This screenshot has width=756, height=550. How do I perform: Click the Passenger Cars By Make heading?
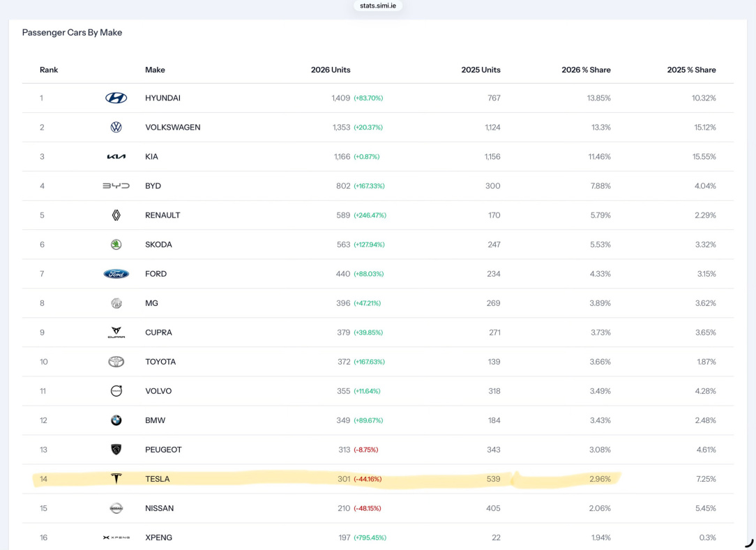click(73, 32)
